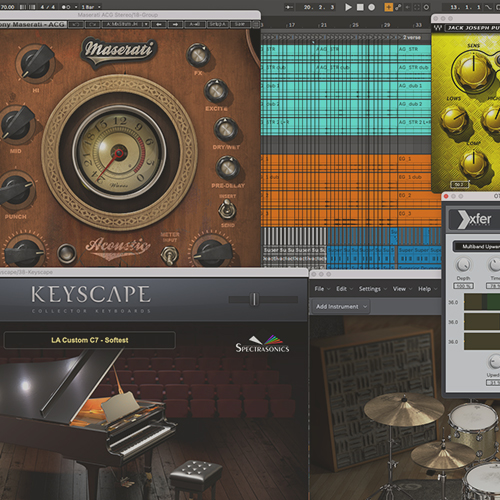Click the Maserati ACG MID knob
This screenshot has height=500, width=500.
tap(15, 126)
